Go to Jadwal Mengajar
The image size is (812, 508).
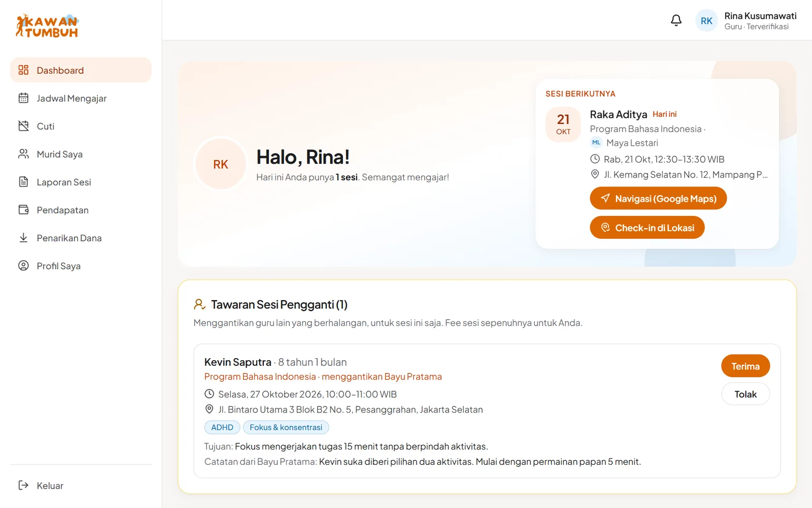pos(81,98)
